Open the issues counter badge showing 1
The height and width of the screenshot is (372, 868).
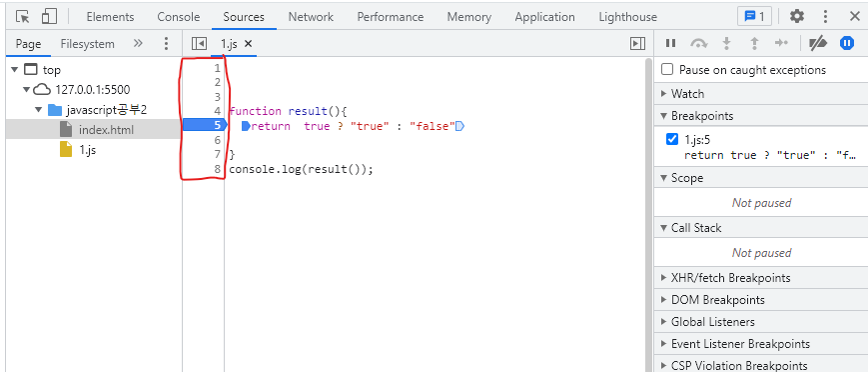754,17
